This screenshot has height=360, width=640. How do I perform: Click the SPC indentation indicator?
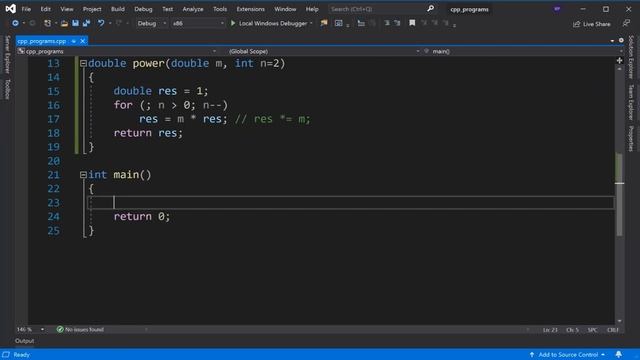point(592,329)
